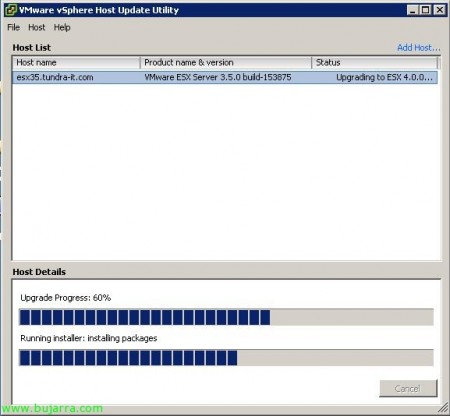
Task: Sort by Product name & version column
Action: click(226, 63)
